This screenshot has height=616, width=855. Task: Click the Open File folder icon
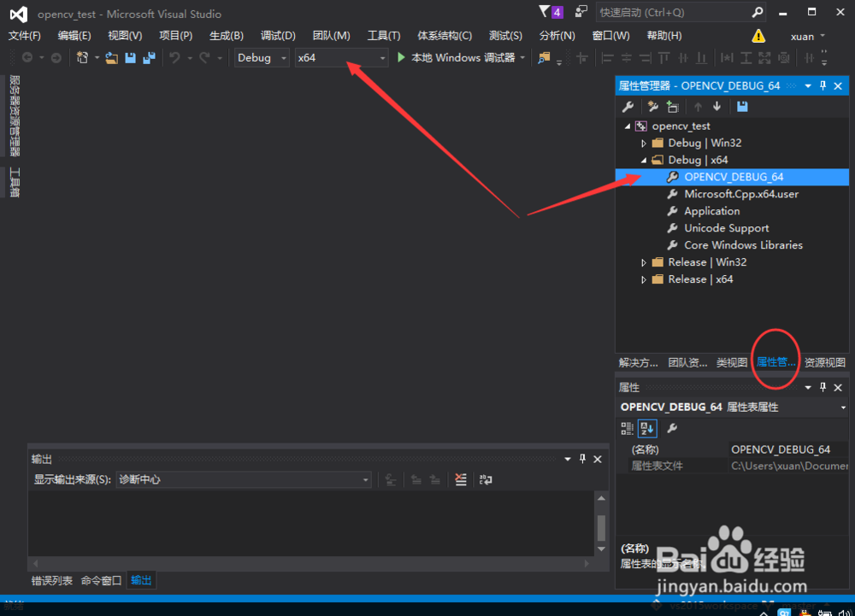(111, 58)
